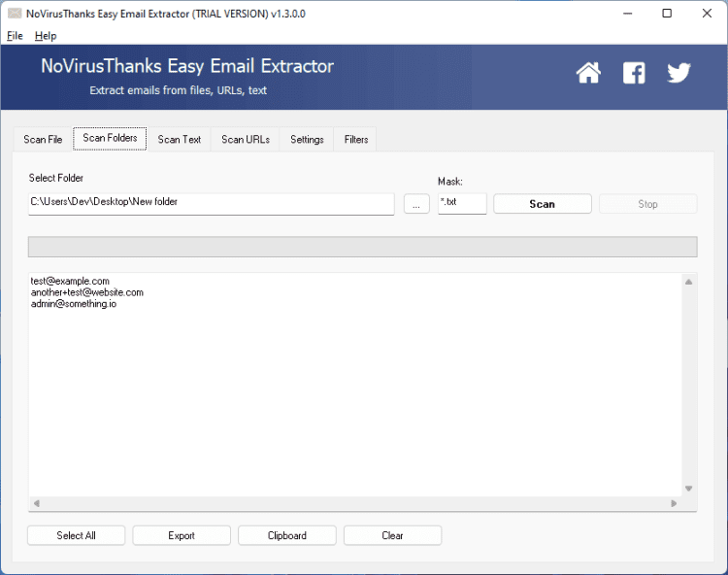The height and width of the screenshot is (575, 728).
Task: Switch to the Scan Text tab
Action: click(180, 139)
